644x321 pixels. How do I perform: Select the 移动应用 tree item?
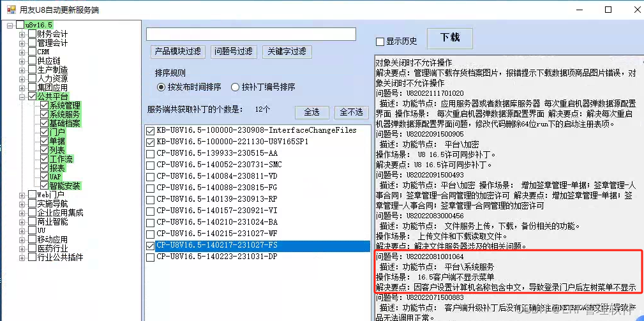pyautogui.click(x=52, y=239)
